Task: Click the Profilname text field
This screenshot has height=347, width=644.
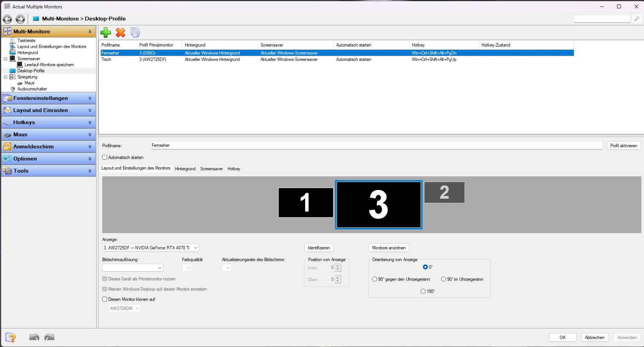Action: click(376, 146)
